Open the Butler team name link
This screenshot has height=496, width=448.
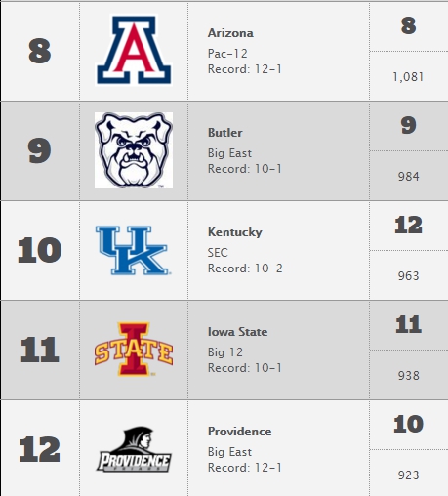[225, 133]
